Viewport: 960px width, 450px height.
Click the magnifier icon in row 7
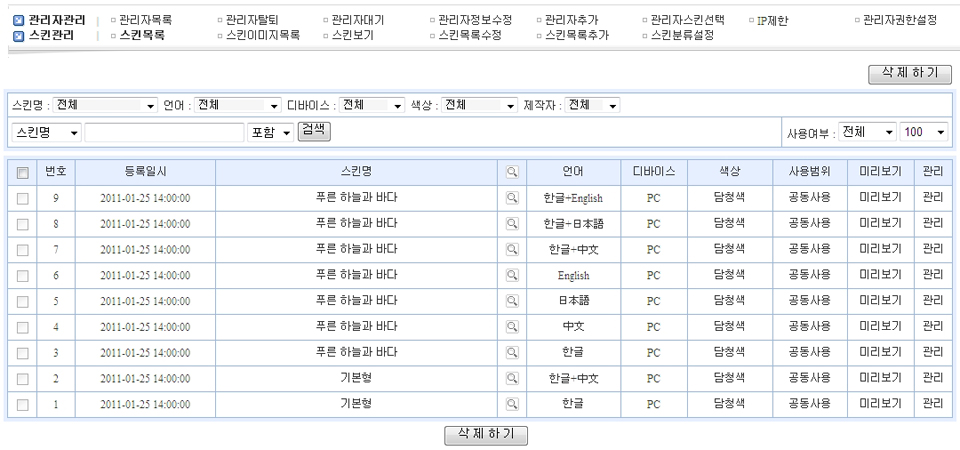[512, 250]
